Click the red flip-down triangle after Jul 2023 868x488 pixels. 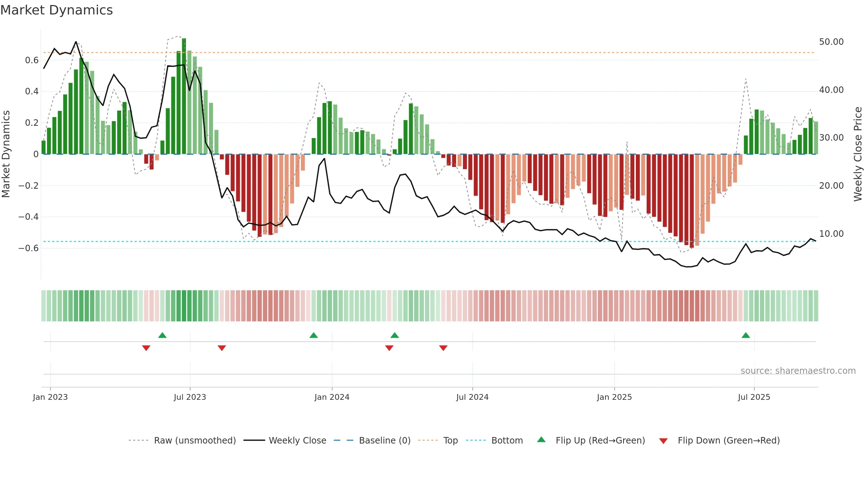(x=222, y=348)
